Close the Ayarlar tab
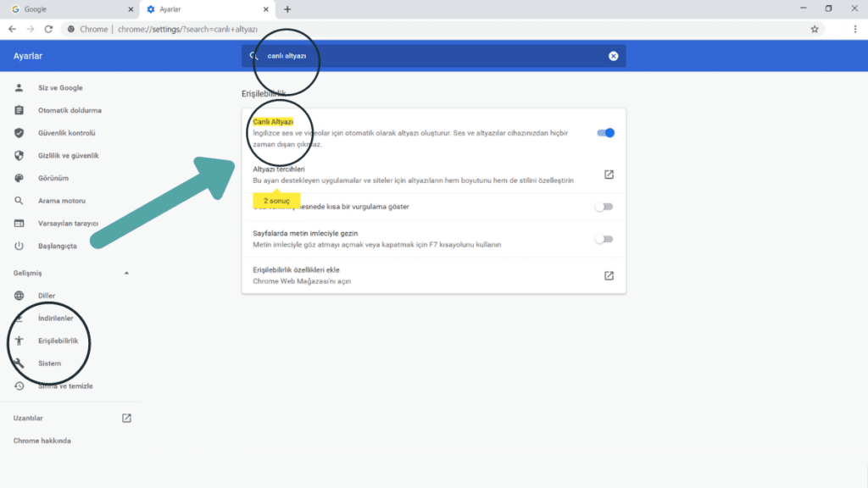 [265, 9]
